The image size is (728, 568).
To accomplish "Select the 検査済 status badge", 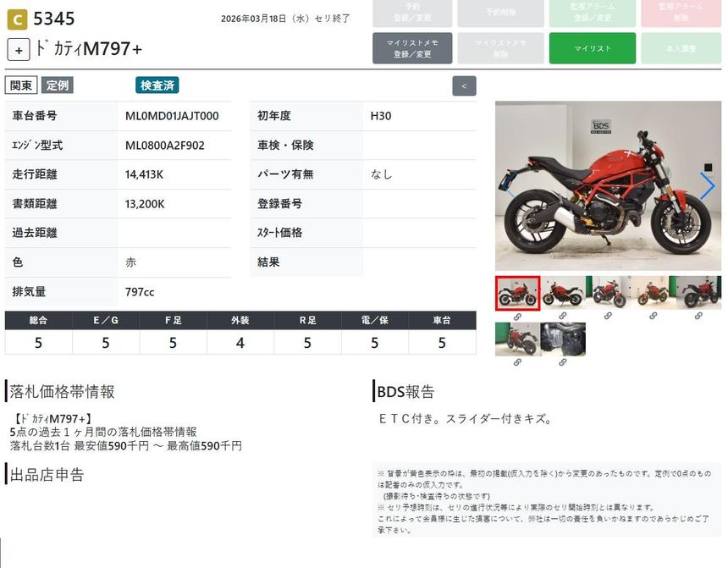I will [157, 85].
